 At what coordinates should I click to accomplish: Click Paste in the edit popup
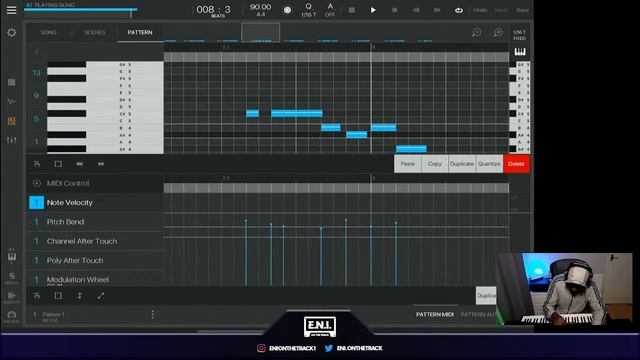pos(407,164)
